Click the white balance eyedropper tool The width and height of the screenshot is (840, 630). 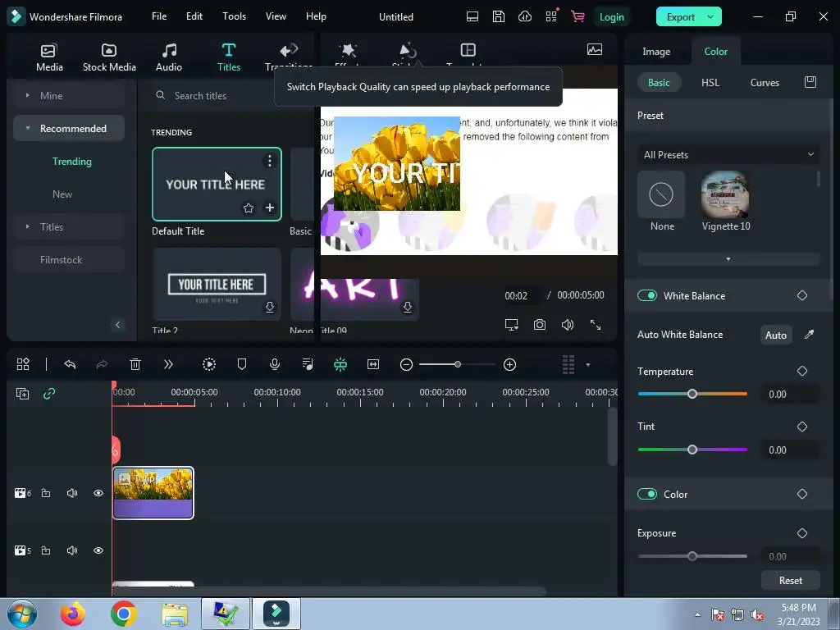coord(809,335)
